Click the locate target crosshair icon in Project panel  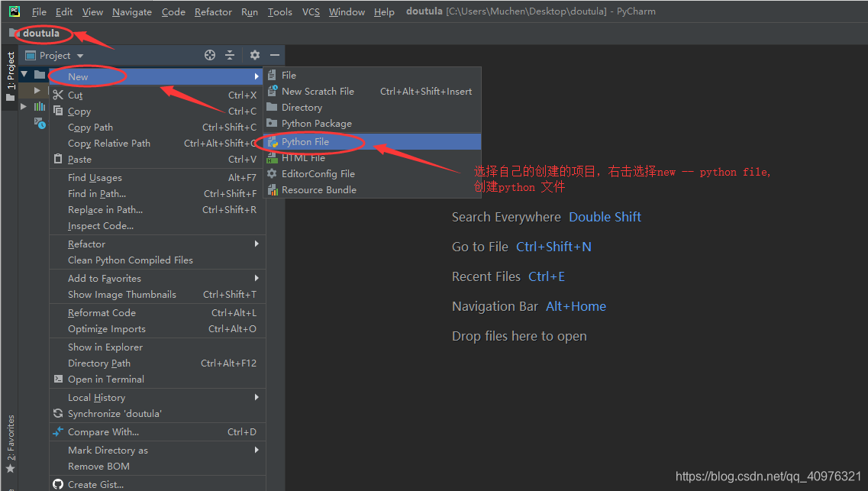(x=210, y=55)
